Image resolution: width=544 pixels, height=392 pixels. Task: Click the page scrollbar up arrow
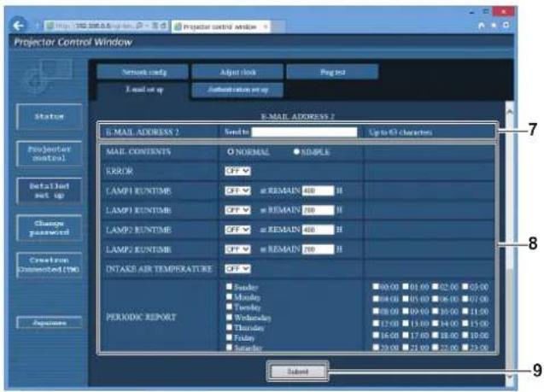(x=509, y=111)
